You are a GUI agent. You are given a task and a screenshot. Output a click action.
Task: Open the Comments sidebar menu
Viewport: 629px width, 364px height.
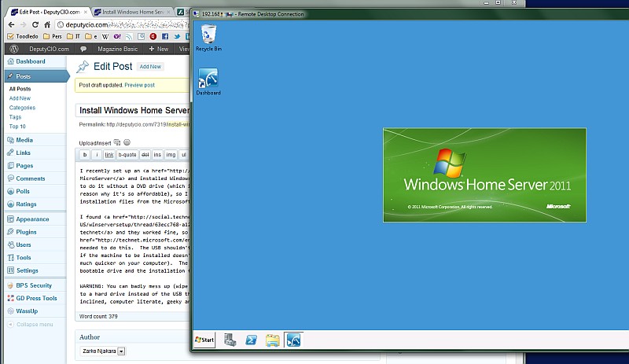click(x=31, y=178)
